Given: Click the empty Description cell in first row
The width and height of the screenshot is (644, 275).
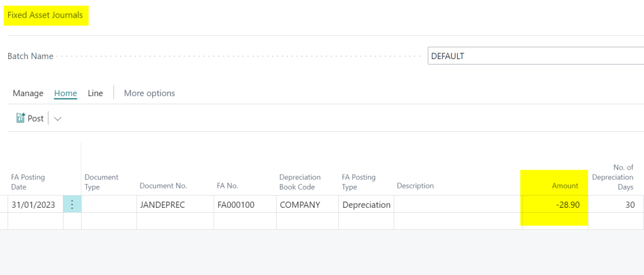Looking at the screenshot, I should [457, 204].
